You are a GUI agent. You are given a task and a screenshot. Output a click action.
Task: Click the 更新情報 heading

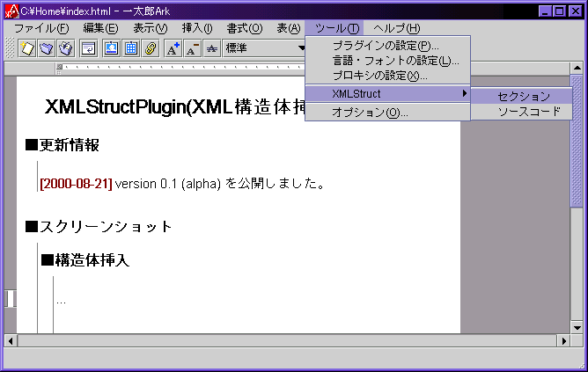coord(62,145)
